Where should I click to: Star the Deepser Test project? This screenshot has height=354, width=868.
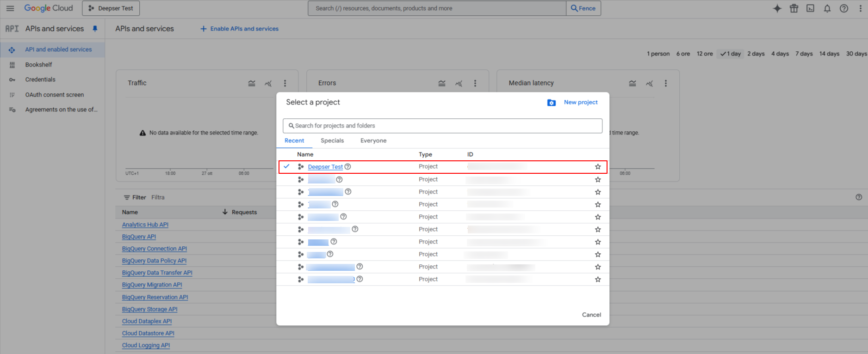point(598,167)
